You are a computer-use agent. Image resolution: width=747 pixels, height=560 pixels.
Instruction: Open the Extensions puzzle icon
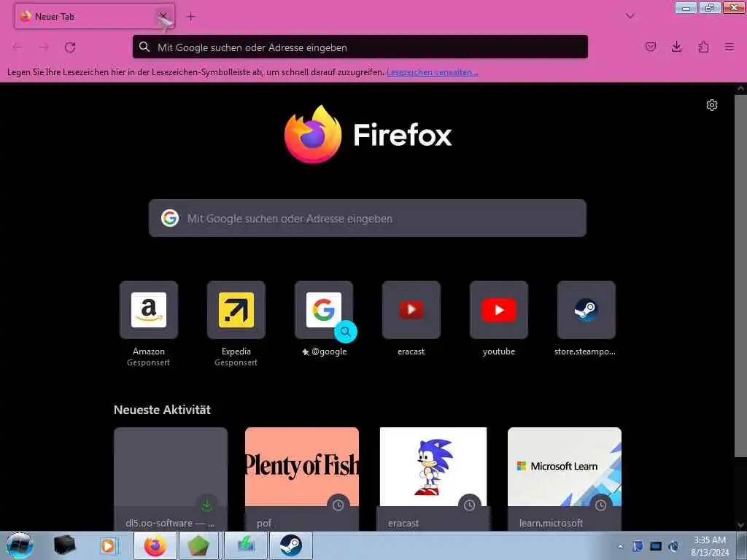click(x=703, y=47)
